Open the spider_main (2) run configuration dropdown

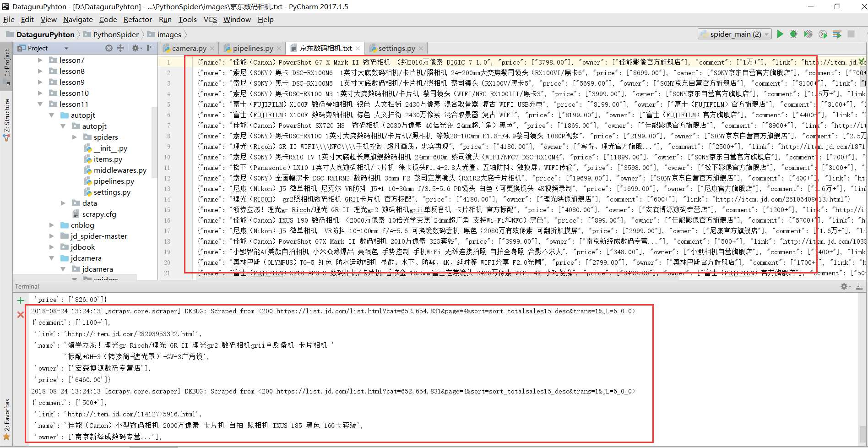735,34
